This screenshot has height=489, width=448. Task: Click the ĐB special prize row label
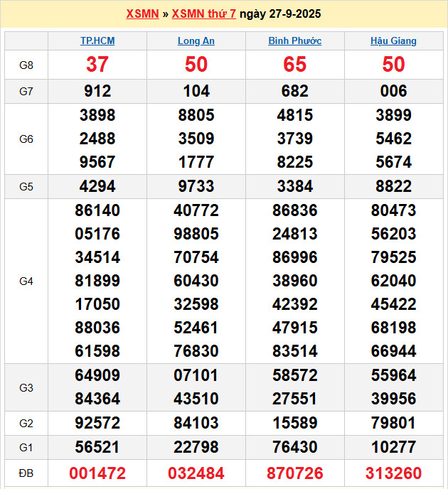(26, 473)
